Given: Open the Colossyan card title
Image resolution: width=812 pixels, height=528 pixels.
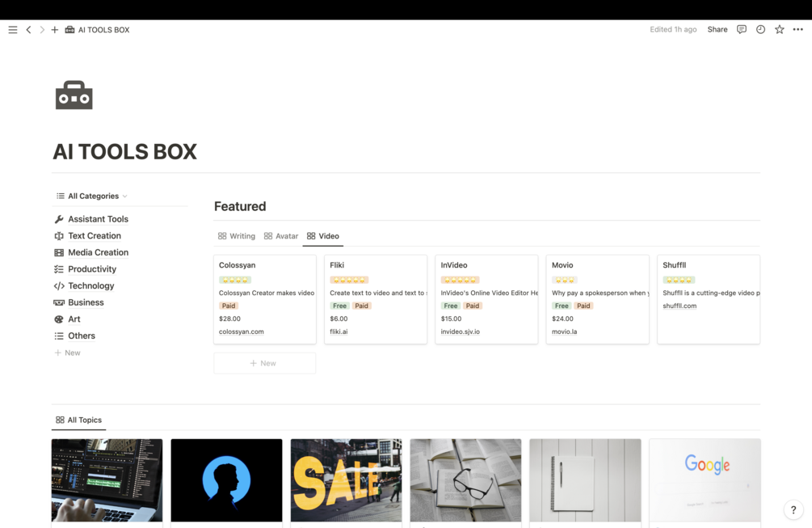Looking at the screenshot, I should click(x=238, y=264).
